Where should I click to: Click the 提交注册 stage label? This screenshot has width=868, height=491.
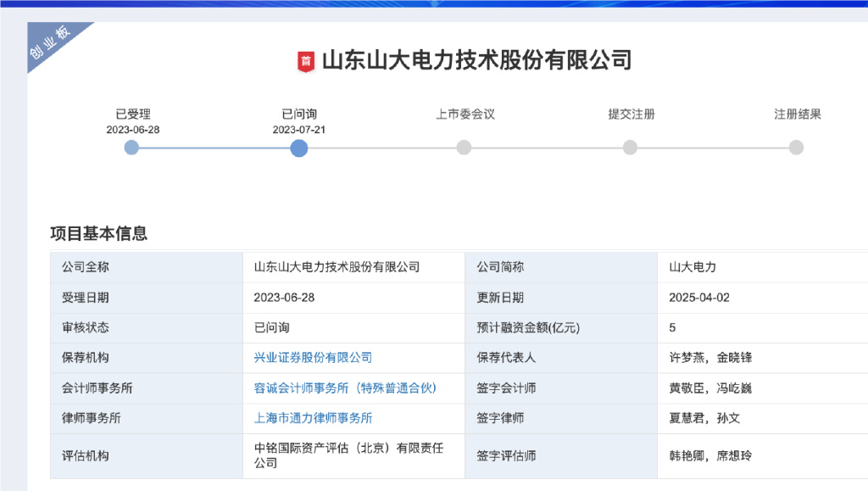[x=631, y=114]
